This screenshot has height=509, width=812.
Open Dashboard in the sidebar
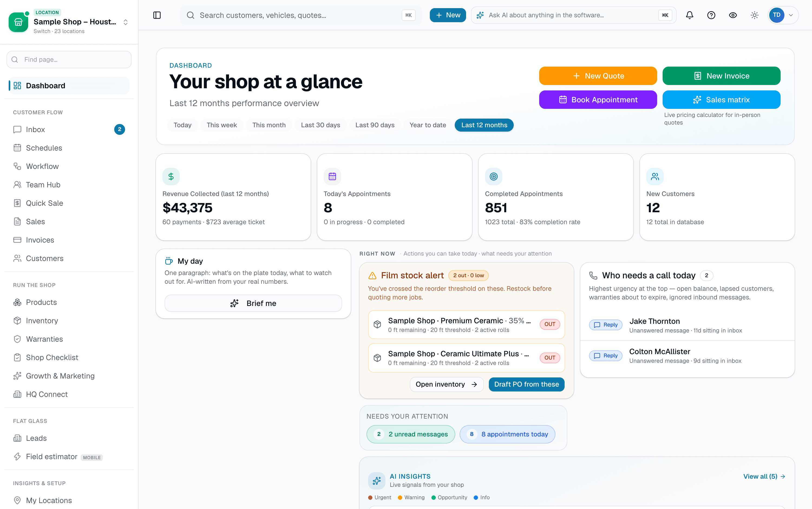[69, 86]
